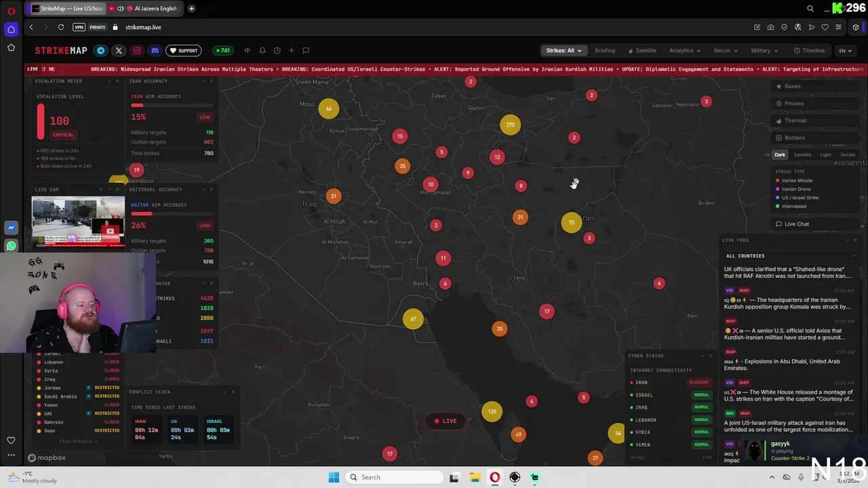The height and width of the screenshot is (488, 868).
Task: Reload the strikemap.live page
Action: [x=61, y=27]
